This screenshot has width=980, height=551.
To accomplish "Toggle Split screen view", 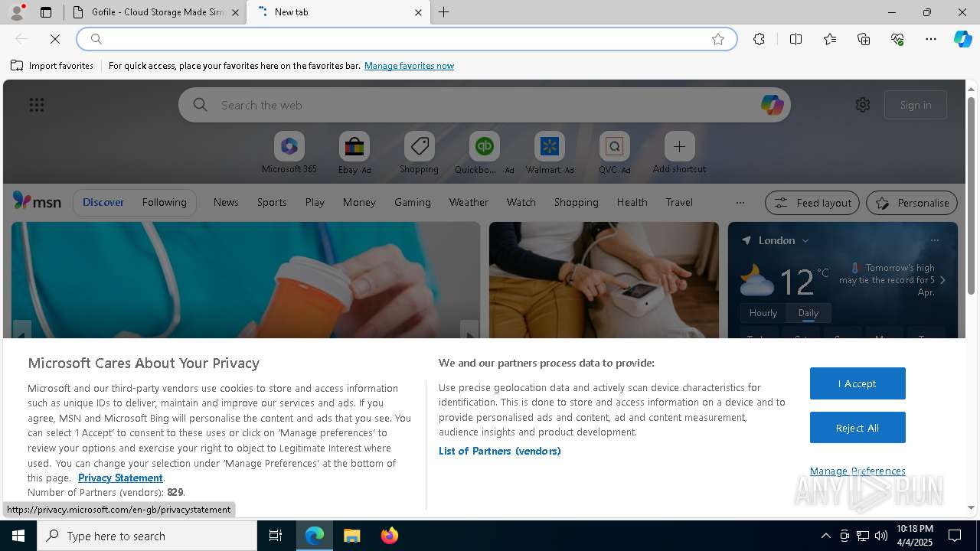I will 795,39.
